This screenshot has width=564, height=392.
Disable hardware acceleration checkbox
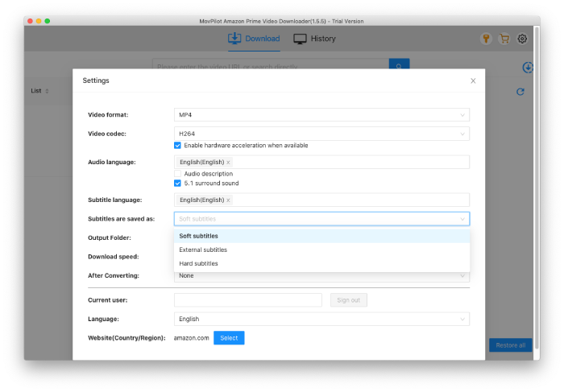point(178,146)
